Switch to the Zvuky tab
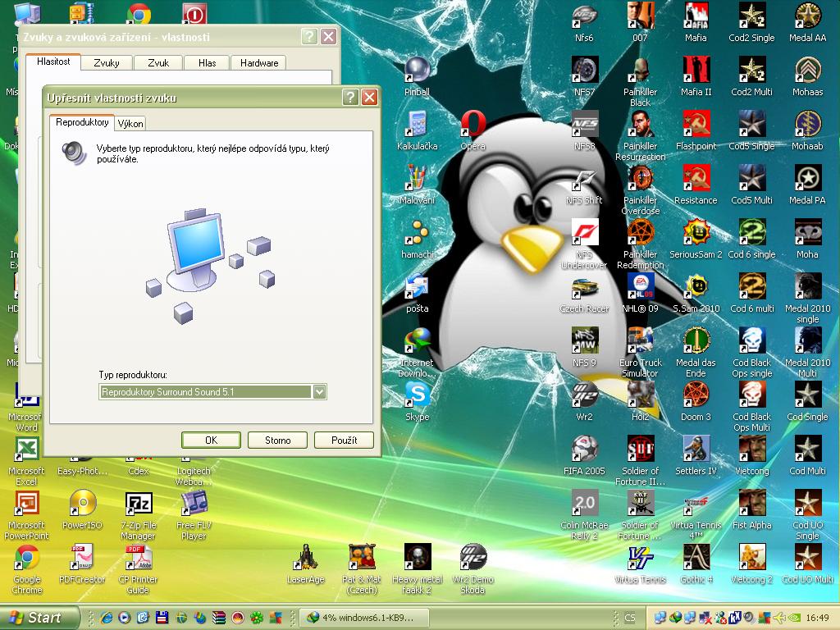The height and width of the screenshot is (630, 840). [x=107, y=63]
